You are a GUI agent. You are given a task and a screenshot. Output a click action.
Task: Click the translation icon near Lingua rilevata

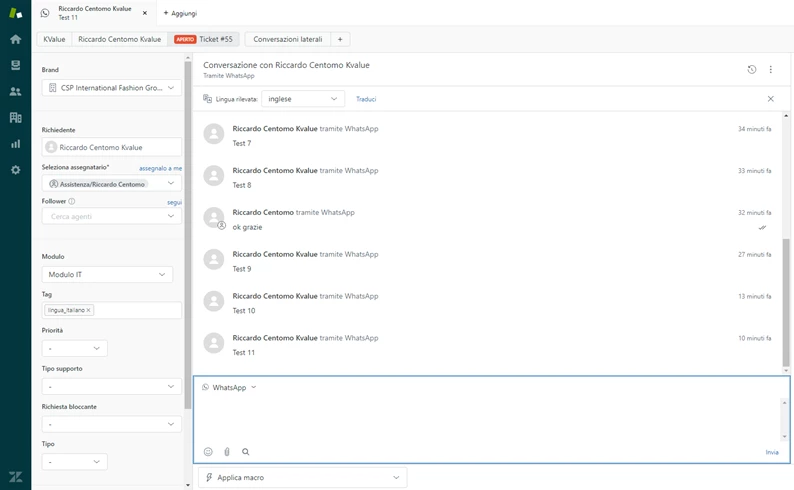(207, 99)
